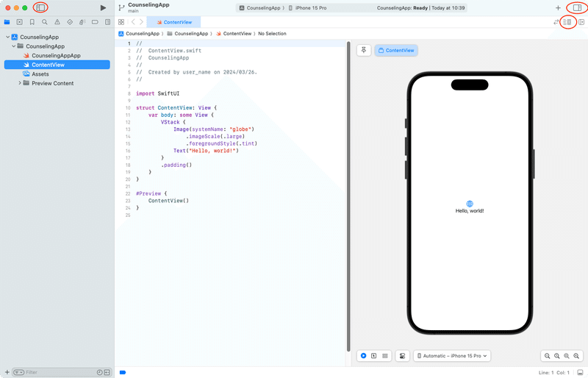Open the Debug navigator
Screen dimensions: 588x378
click(x=82, y=22)
